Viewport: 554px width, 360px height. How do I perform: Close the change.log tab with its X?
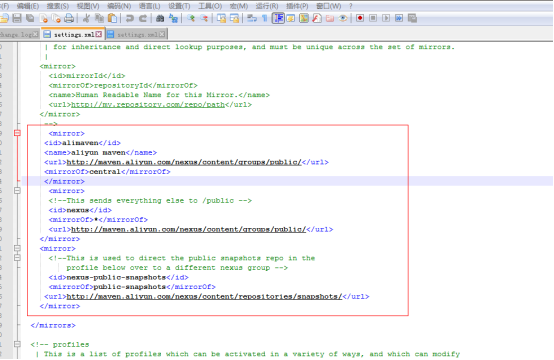click(x=36, y=34)
